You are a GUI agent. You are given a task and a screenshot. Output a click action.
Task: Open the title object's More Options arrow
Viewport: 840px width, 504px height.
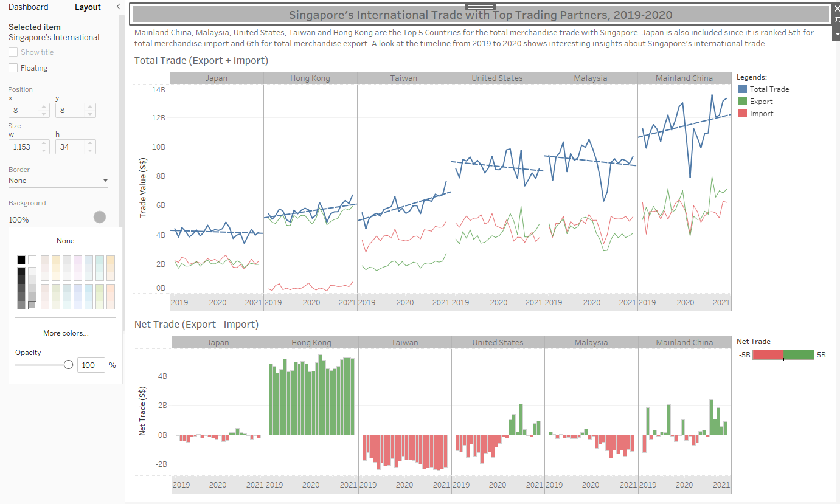coord(836,35)
